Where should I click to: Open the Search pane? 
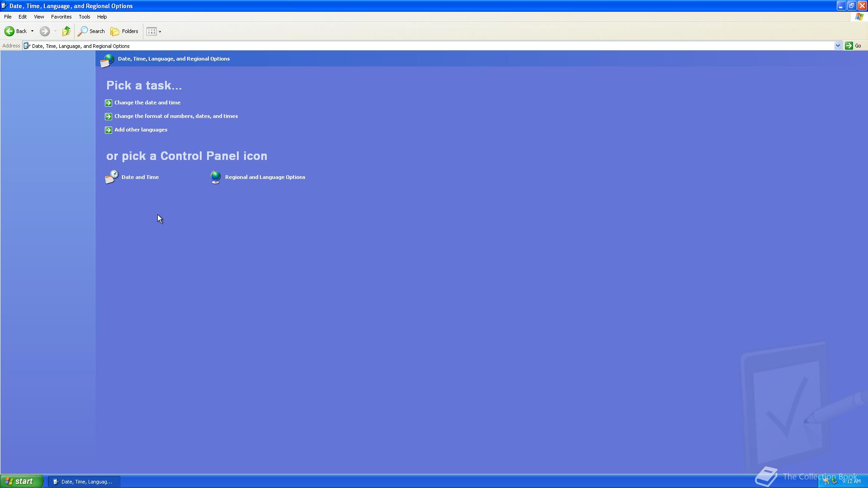(91, 31)
